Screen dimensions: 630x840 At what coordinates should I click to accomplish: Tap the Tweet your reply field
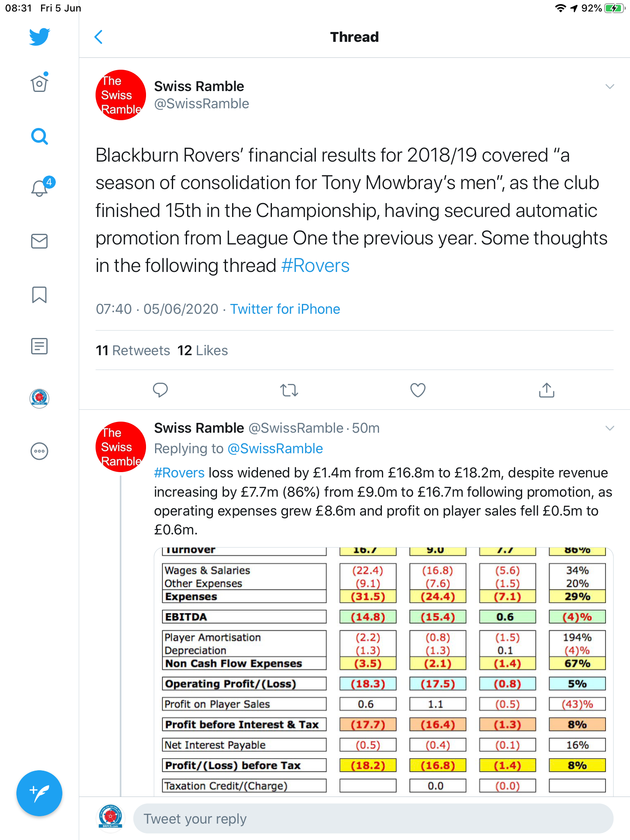(x=373, y=819)
